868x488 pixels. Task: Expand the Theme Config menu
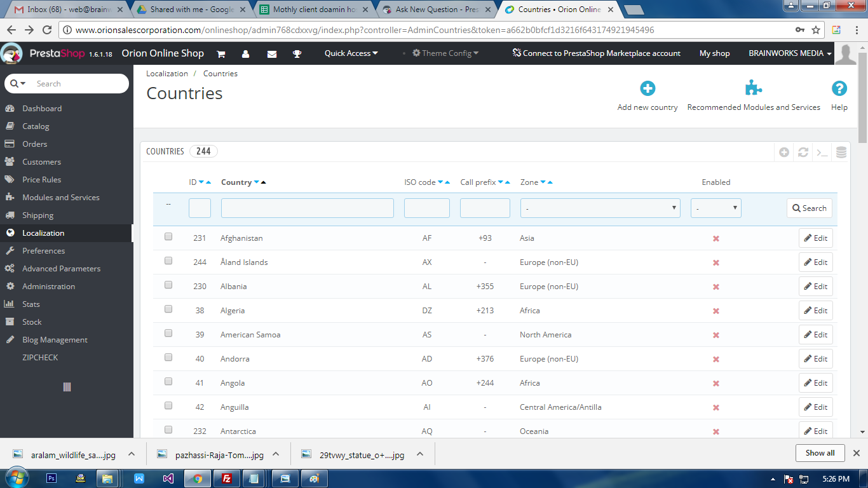click(445, 53)
